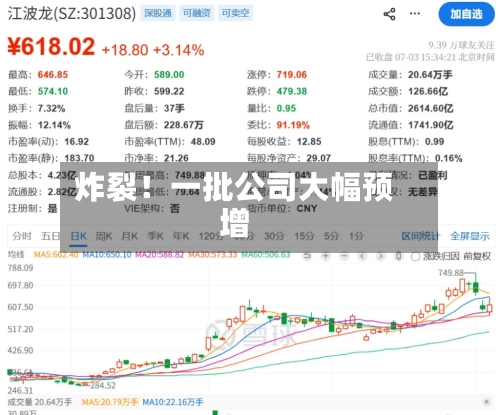Switch to the 30分 chart tab
Screen dimensions: 500x415
[274, 236]
